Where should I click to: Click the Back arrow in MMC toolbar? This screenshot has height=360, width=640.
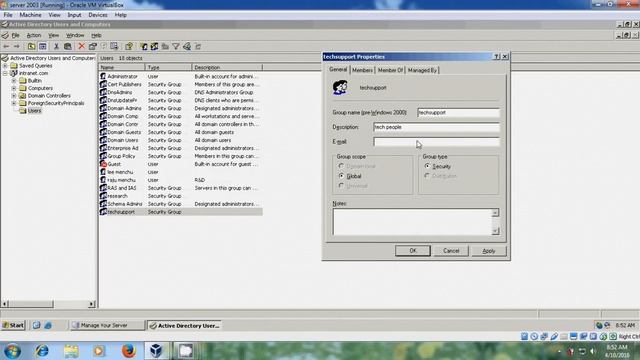[6, 47]
